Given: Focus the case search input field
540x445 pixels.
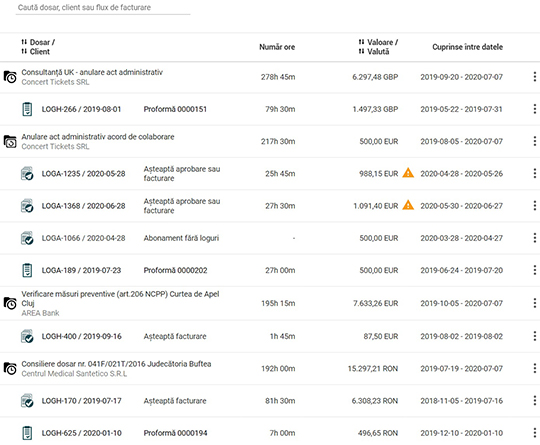Looking at the screenshot, I should (x=103, y=8).
